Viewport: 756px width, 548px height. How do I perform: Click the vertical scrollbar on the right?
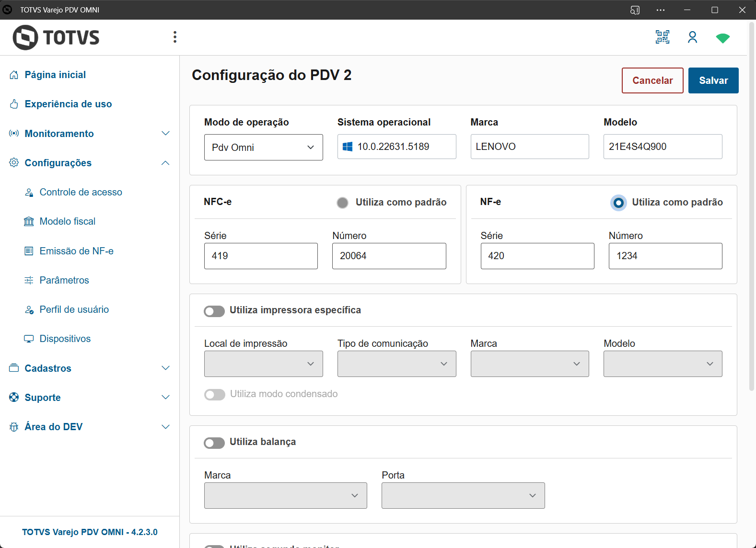pyautogui.click(x=751, y=206)
